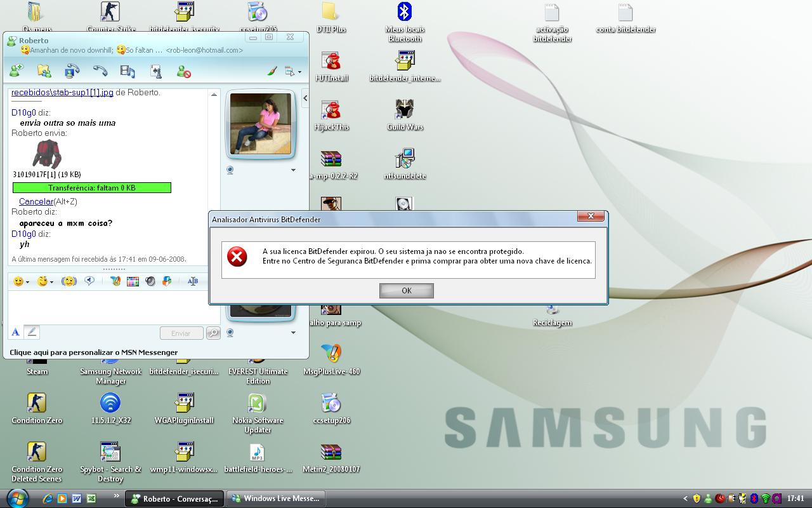Click the Enviar send button
The image size is (812, 508).
coord(181,333)
